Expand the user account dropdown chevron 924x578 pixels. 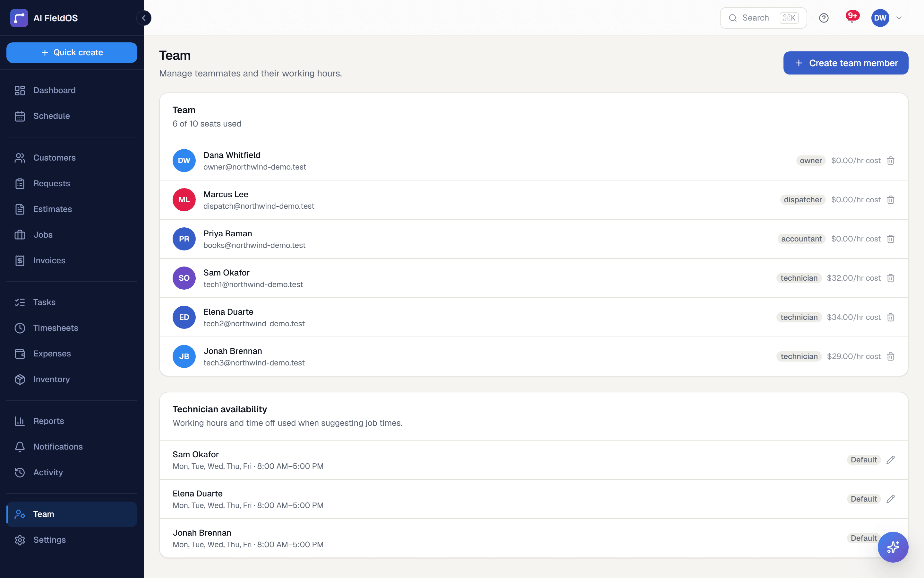coord(899,18)
